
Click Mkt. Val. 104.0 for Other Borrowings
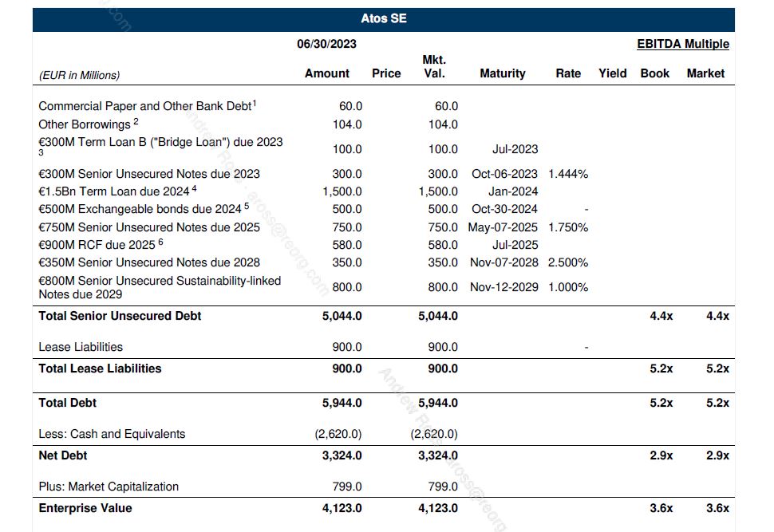tap(443, 124)
